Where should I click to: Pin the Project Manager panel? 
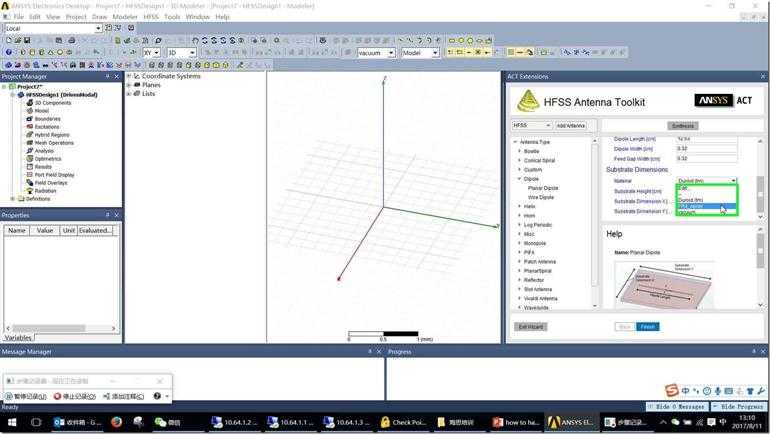click(108, 77)
